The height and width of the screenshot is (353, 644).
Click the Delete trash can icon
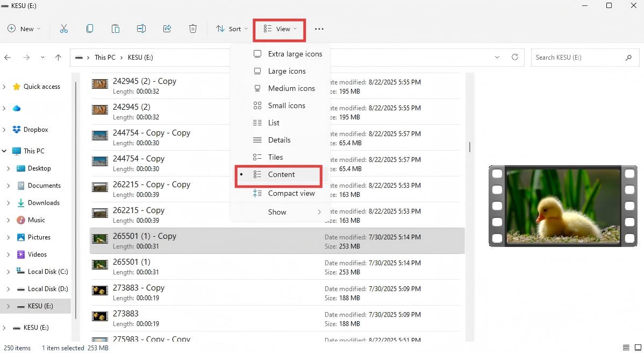click(x=193, y=29)
